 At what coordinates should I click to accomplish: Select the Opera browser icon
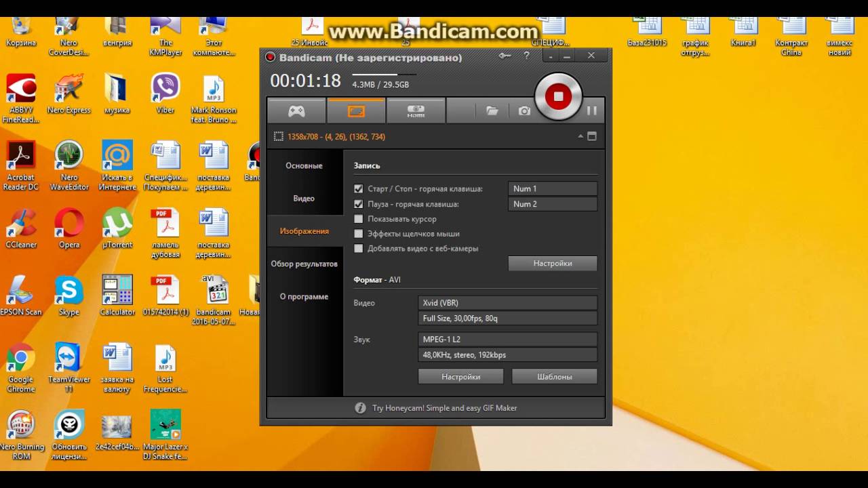[x=69, y=229]
